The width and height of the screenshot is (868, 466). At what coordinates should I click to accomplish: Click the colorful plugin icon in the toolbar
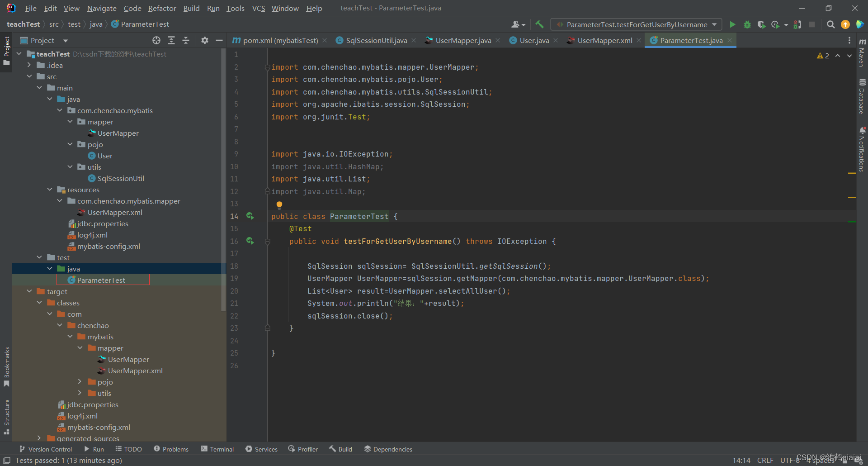click(x=860, y=24)
